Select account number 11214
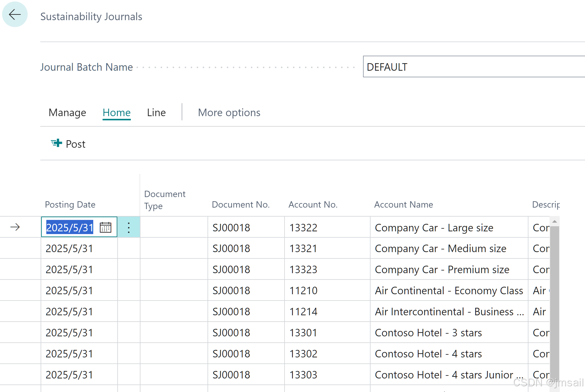This screenshot has height=392, width=585. tap(303, 312)
